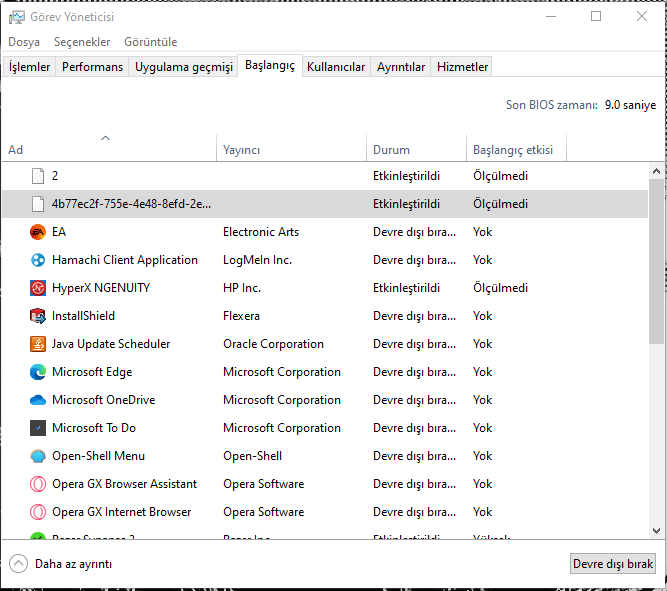The width and height of the screenshot is (667, 591).
Task: Switch to the Hizmetler tab
Action: pyautogui.click(x=462, y=67)
